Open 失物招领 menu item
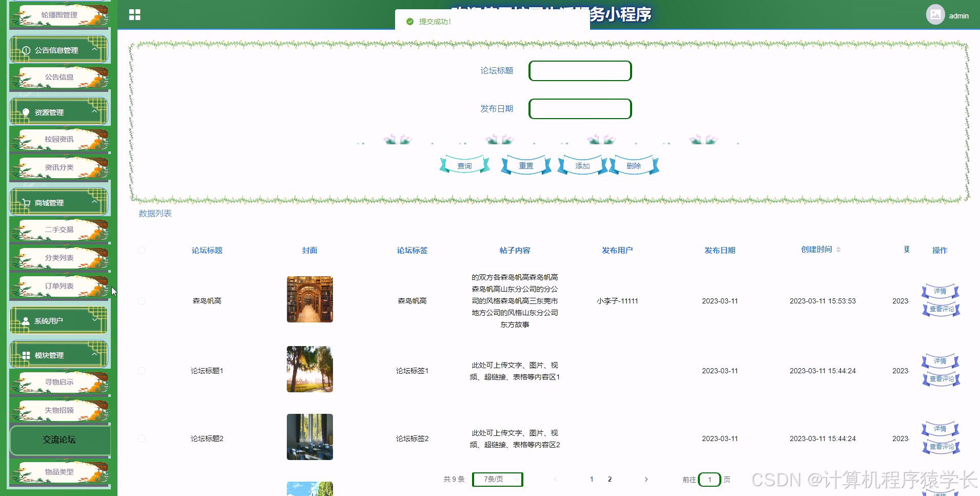The height and width of the screenshot is (496, 980). coord(59,410)
